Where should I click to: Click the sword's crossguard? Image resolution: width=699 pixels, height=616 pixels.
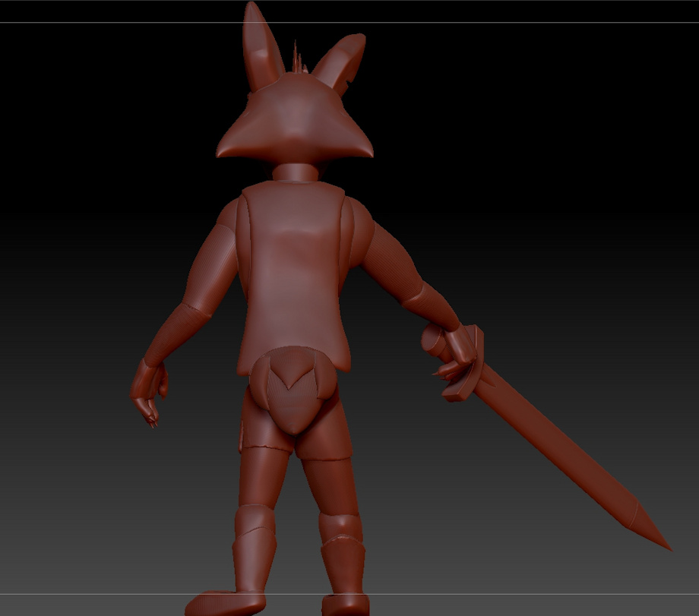[x=465, y=363]
